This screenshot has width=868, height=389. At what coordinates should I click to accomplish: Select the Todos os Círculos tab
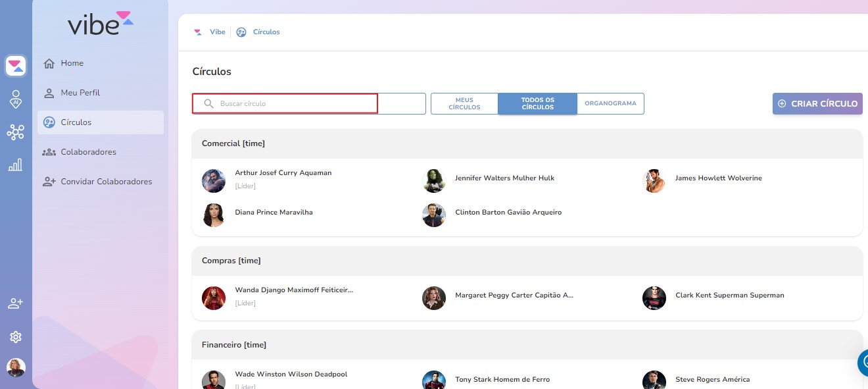[x=537, y=104]
